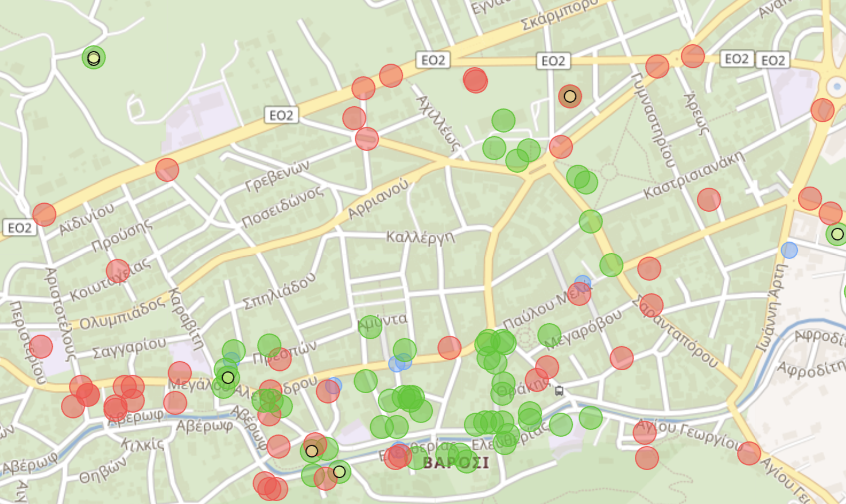
Task: Click the EO2 shield at far left edge
Action: (20, 228)
